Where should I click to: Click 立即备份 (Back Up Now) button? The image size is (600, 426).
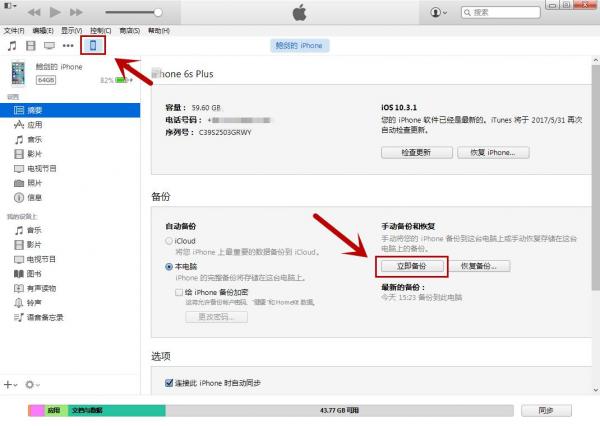coord(411,266)
